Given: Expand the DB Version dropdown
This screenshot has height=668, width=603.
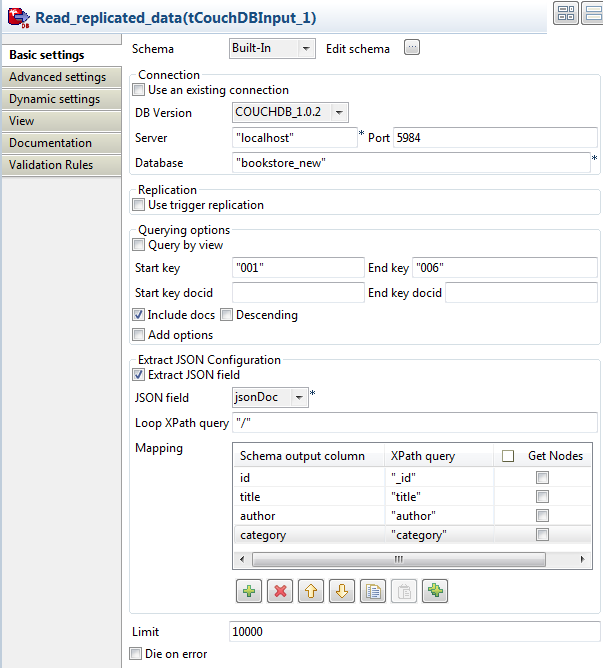Looking at the screenshot, I should click(290, 113).
